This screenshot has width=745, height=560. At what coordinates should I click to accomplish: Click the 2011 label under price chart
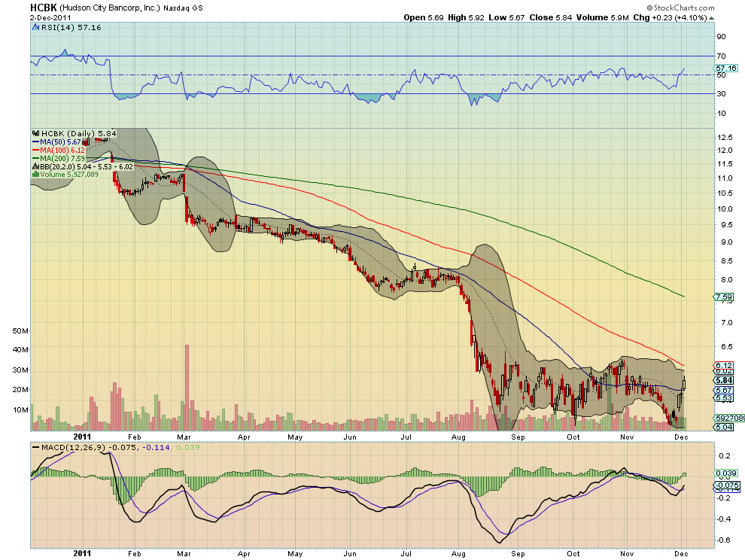[x=82, y=437]
